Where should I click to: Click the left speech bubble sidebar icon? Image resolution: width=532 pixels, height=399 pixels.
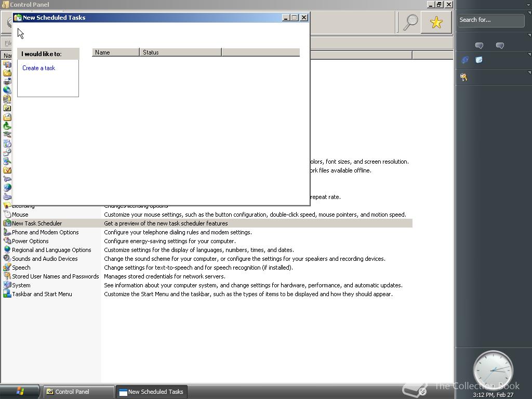click(479, 46)
